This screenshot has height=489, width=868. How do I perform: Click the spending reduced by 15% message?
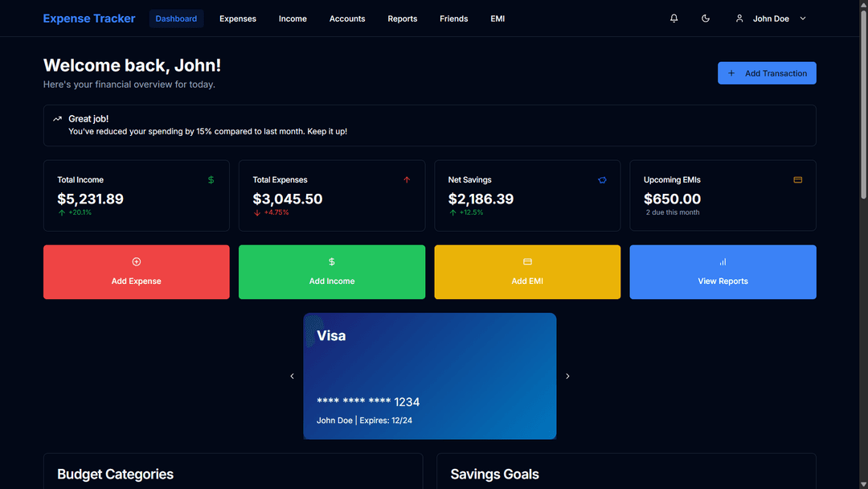tap(207, 132)
